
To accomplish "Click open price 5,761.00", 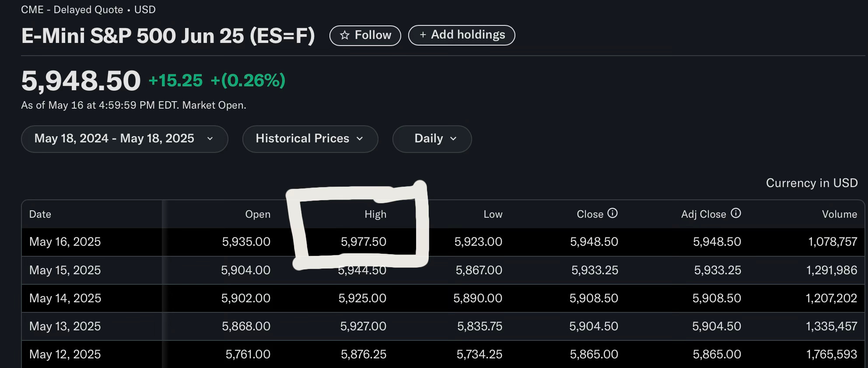I will tap(248, 354).
